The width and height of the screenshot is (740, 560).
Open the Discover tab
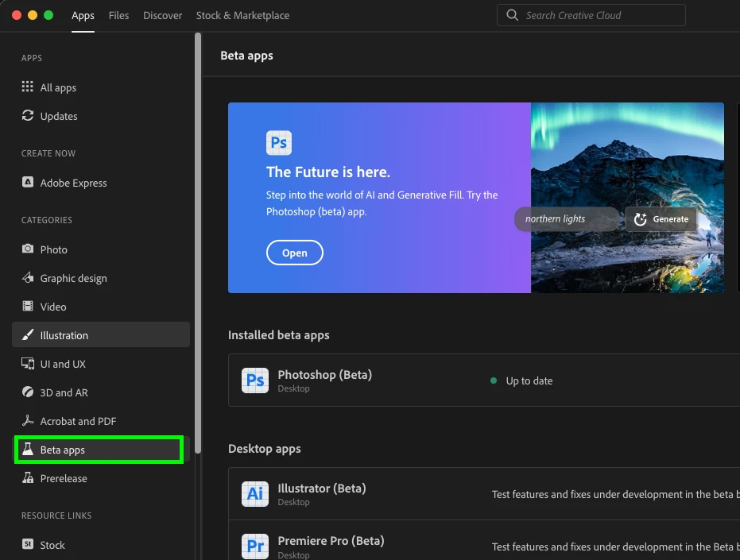(x=162, y=16)
